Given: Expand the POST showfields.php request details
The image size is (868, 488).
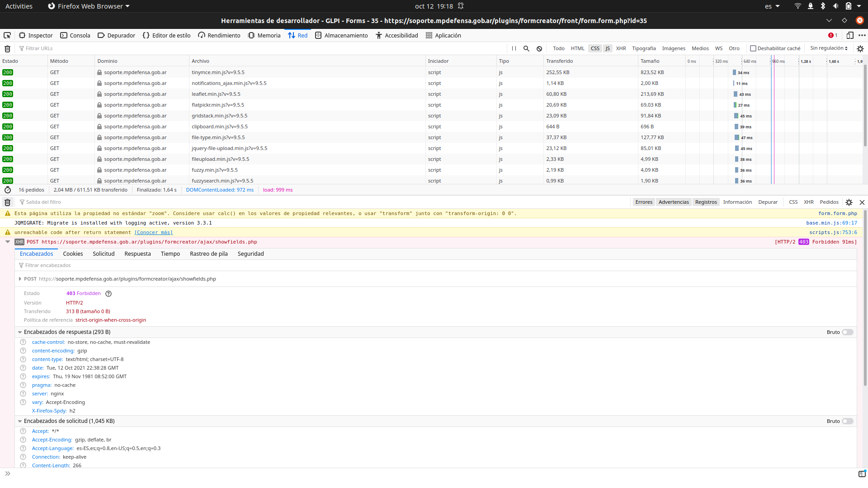Looking at the screenshot, I should (x=7, y=242).
